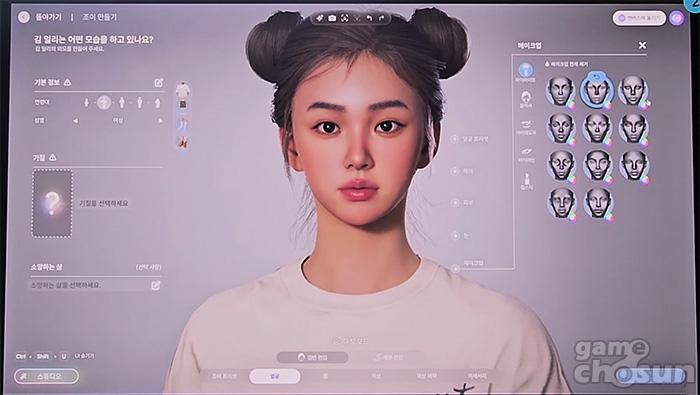Viewport: 700px width, 395px height.
Task: Select the eyeliner makeup category icon
Action: (526, 154)
